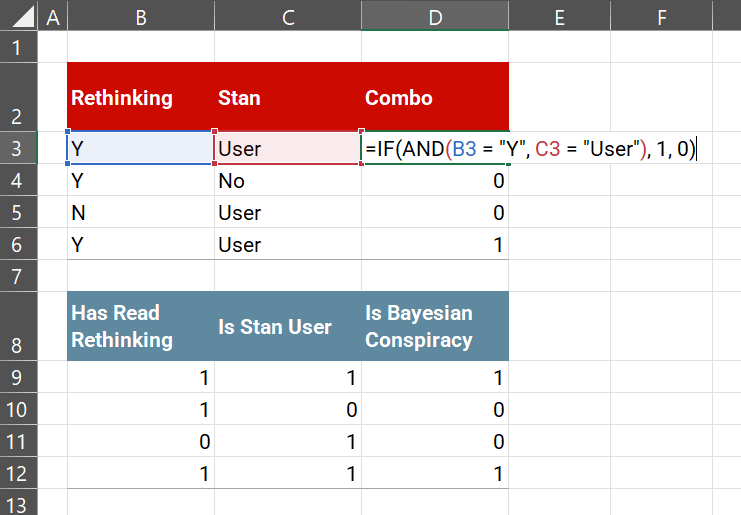Click cell C10 showing 0

(288, 409)
